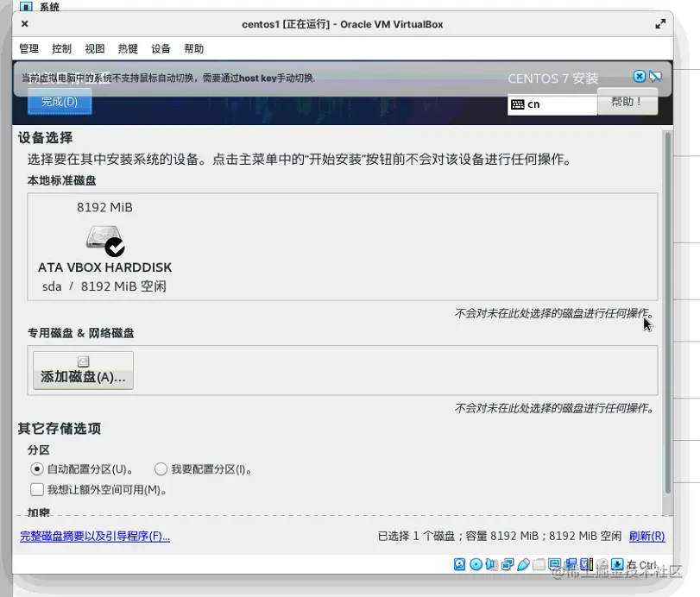The image size is (700, 597).
Task: Click the 其它存储选项 heading
Action: point(60,429)
